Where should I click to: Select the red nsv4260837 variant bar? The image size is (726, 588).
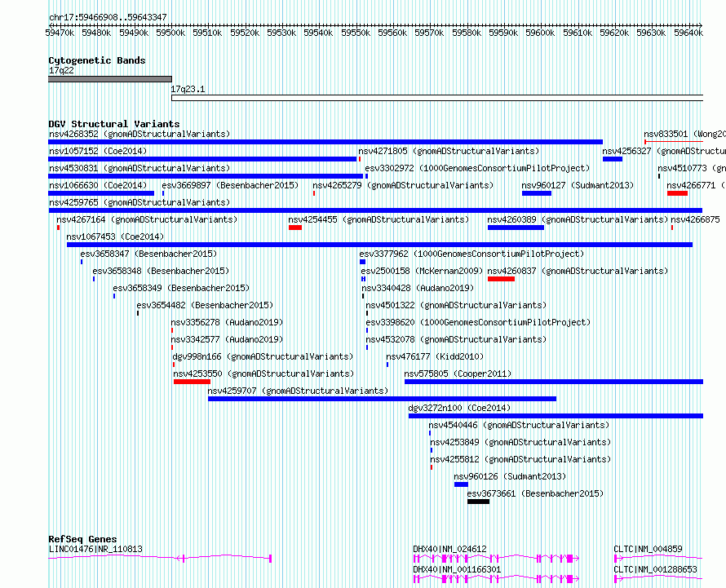coord(501,279)
